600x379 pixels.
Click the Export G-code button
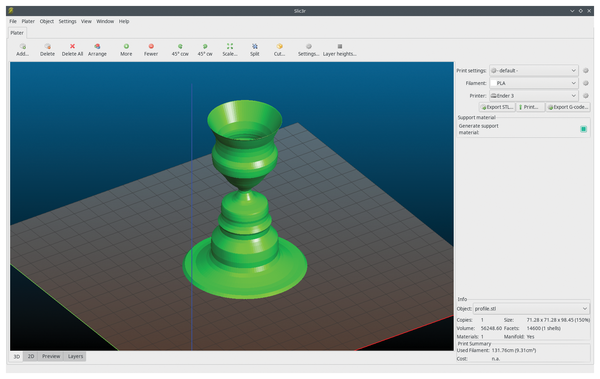(568, 107)
